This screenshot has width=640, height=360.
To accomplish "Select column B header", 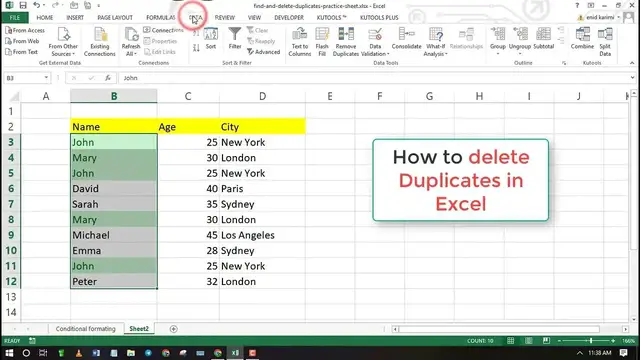I will coord(113,96).
